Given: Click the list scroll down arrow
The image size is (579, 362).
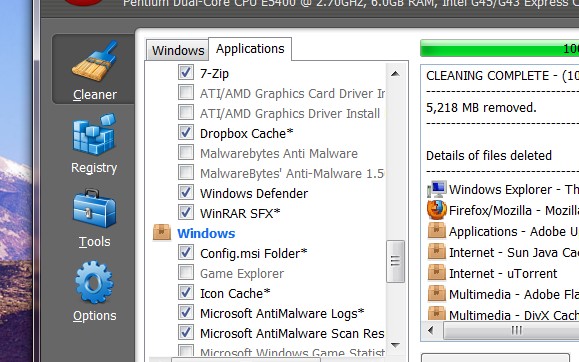Looking at the screenshot, I should click(395, 345).
